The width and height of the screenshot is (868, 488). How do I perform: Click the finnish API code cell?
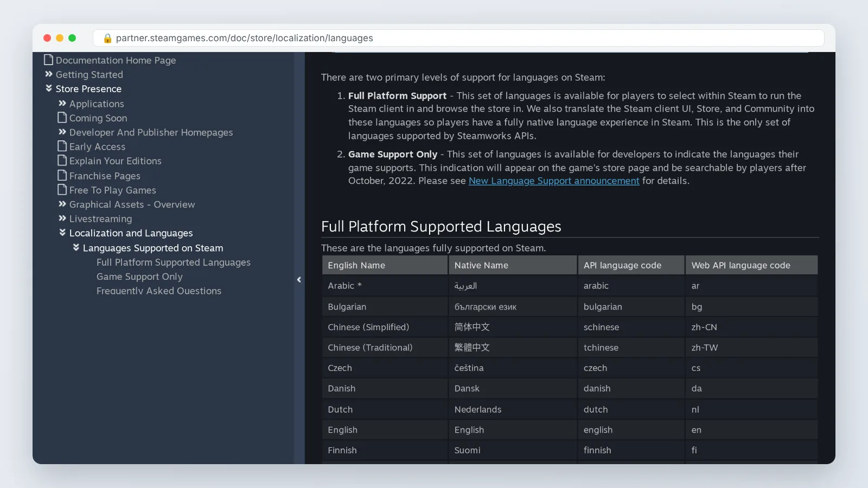coord(631,451)
